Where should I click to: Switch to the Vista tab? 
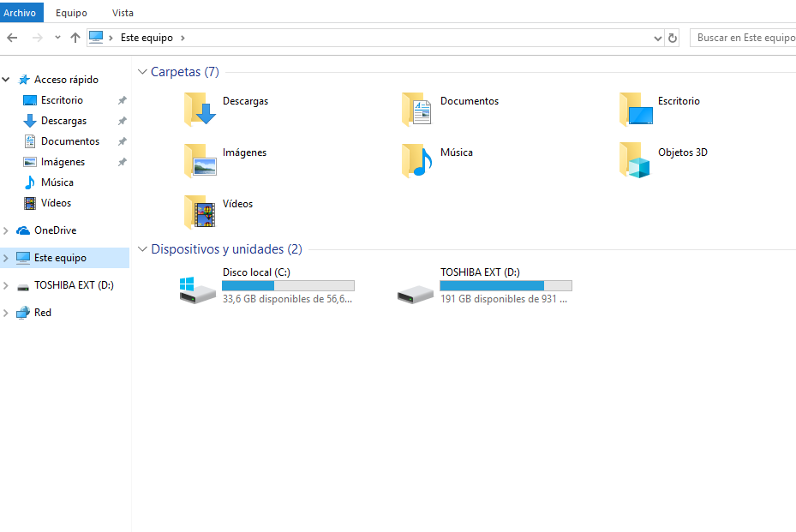pos(123,13)
